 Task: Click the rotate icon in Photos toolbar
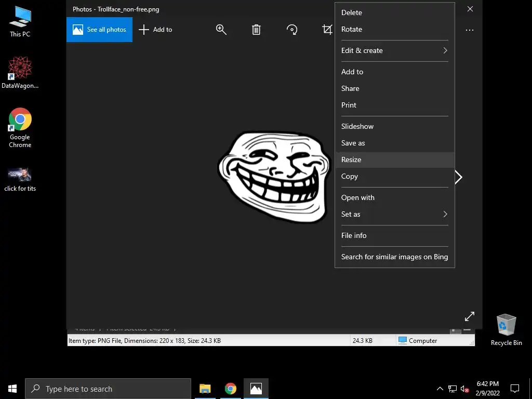(x=292, y=30)
